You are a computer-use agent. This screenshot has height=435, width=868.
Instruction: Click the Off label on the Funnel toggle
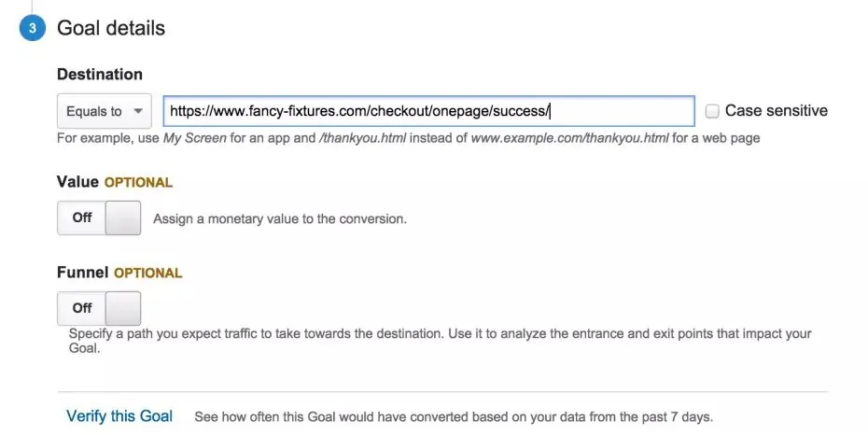tap(82, 308)
